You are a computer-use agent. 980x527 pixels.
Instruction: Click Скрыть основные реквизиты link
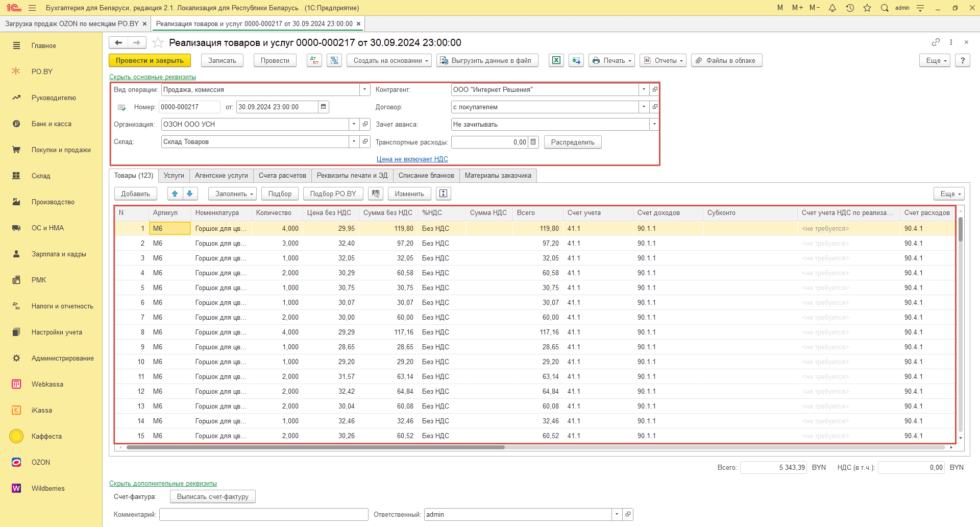[x=153, y=77]
